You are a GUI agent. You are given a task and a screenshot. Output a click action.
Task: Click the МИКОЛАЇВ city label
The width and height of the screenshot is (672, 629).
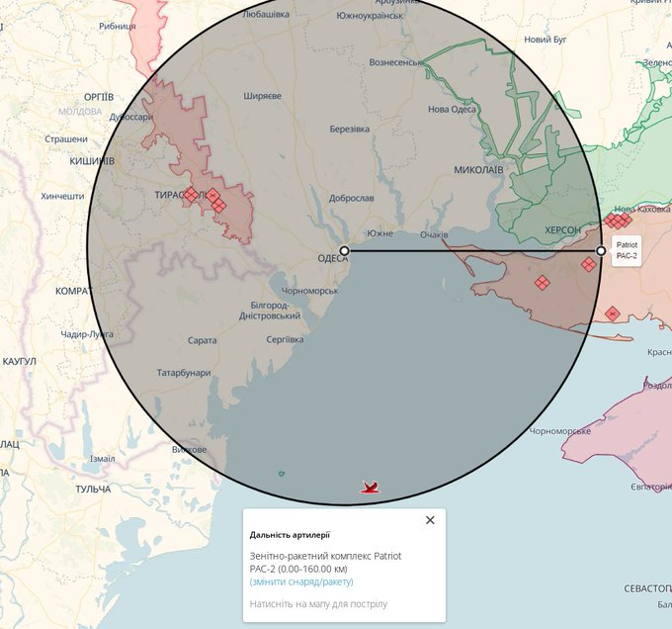coord(478,170)
